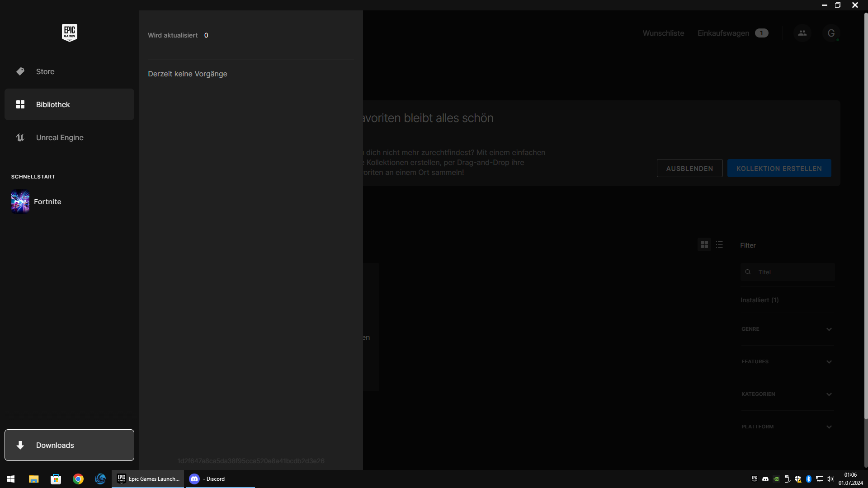Click the Titel search field
The image size is (868, 488).
pyautogui.click(x=788, y=272)
